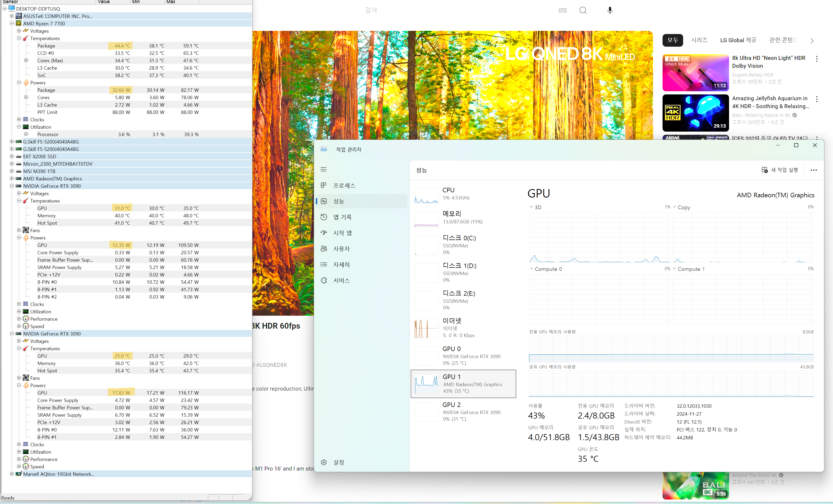The height and width of the screenshot is (504, 833).
Task: Open the 3D engine graph dropdown
Action: pos(531,207)
